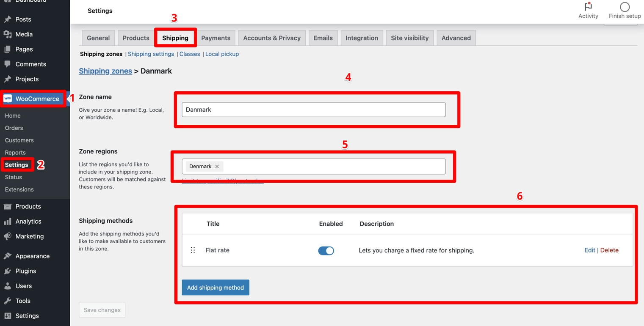
Task: Switch to the Payments tab
Action: [216, 38]
